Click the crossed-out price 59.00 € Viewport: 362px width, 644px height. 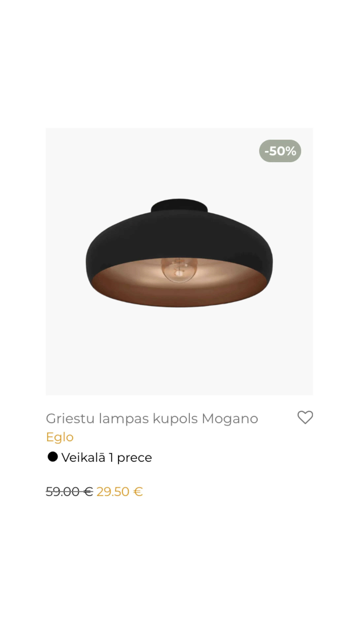[x=69, y=491]
